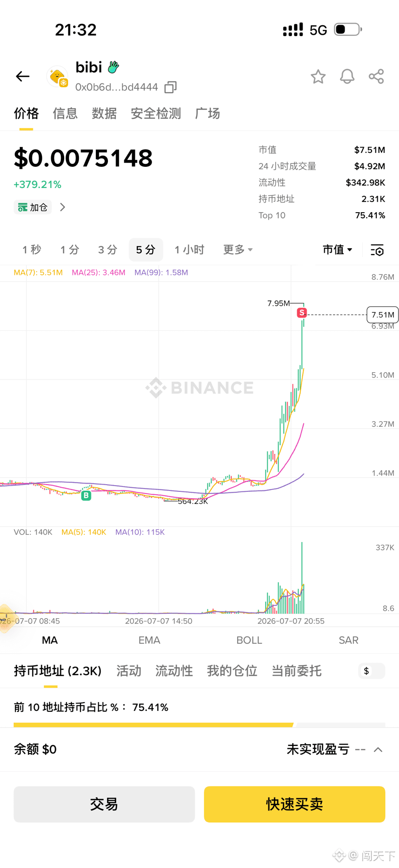Select the 3 分 interval
399x868 pixels.
pos(107,250)
